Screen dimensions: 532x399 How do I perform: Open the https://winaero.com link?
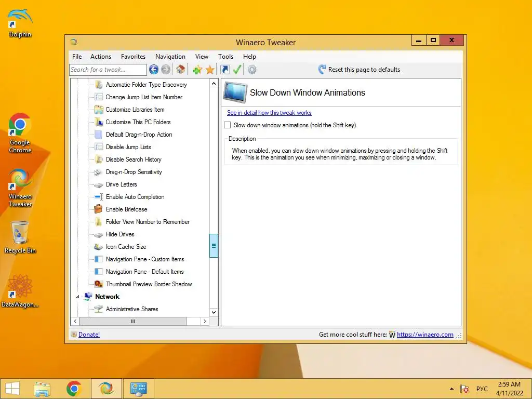pos(425,335)
